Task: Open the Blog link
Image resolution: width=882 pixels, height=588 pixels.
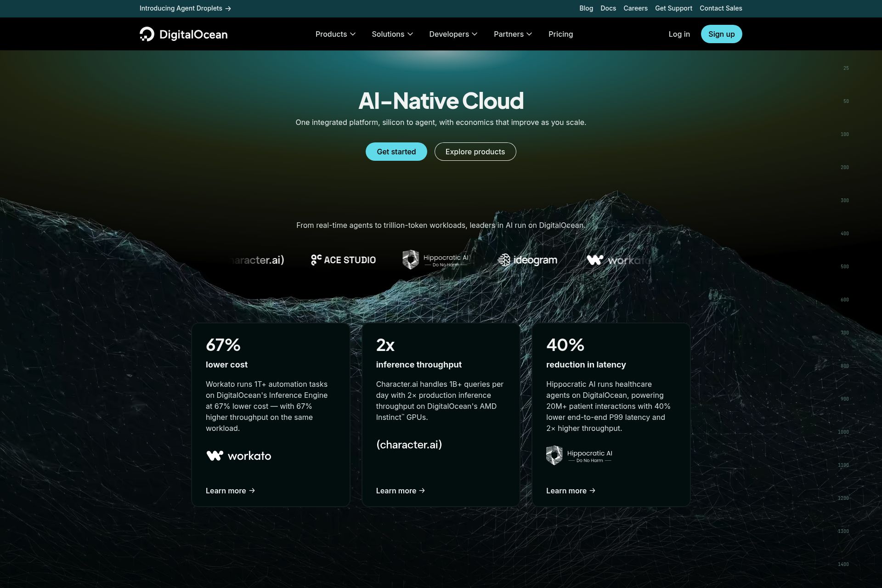Action: click(x=586, y=8)
